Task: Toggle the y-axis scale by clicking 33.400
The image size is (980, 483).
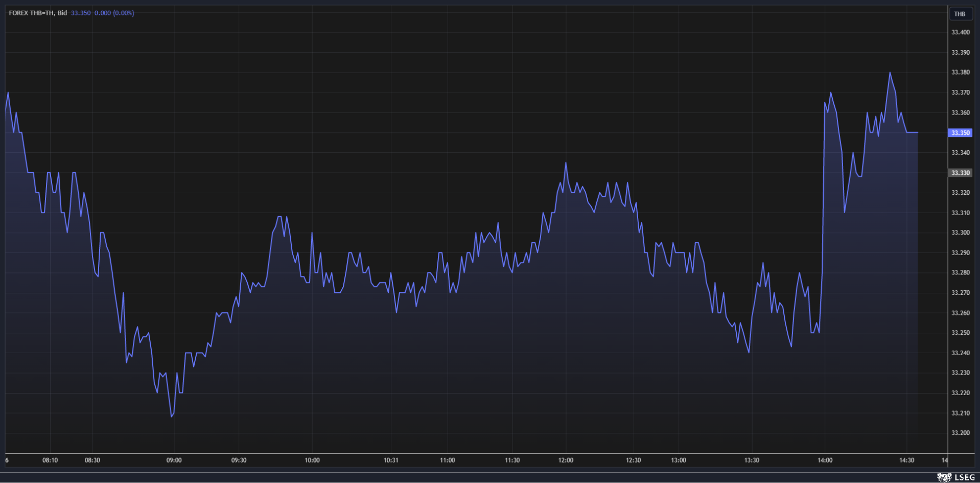Action: pyautogui.click(x=960, y=32)
